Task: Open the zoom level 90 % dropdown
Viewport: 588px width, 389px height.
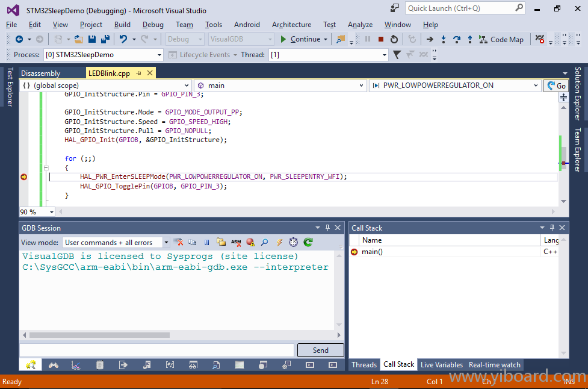Action: pyautogui.click(x=51, y=212)
